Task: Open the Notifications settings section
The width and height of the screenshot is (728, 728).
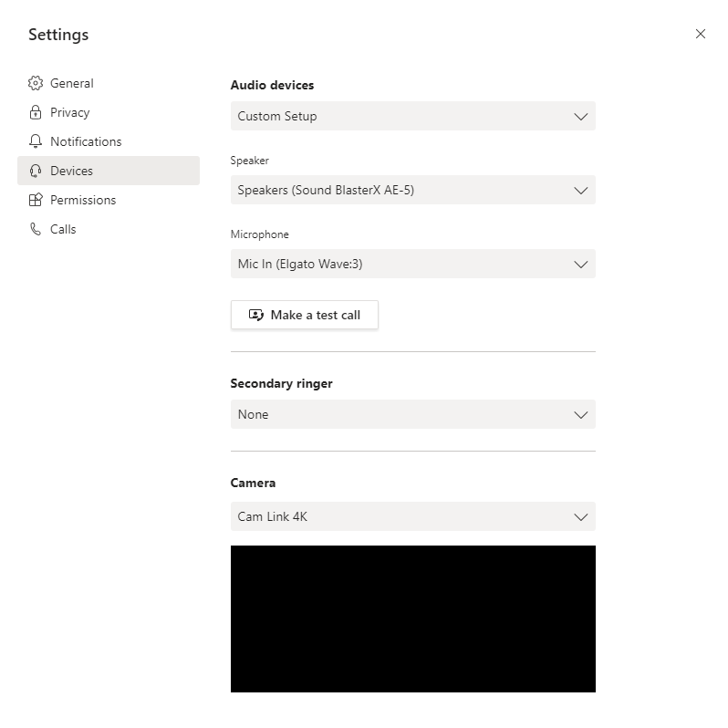Action: 86,141
